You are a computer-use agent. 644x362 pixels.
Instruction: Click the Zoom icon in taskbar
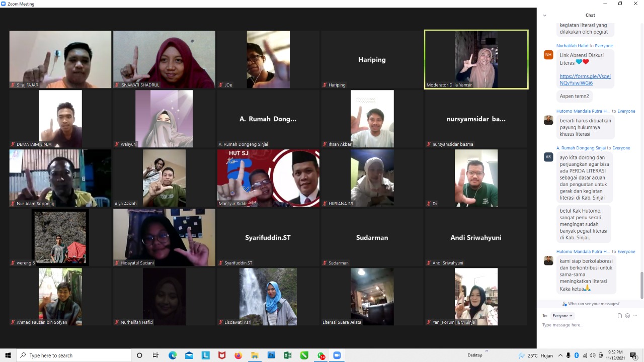(x=337, y=355)
